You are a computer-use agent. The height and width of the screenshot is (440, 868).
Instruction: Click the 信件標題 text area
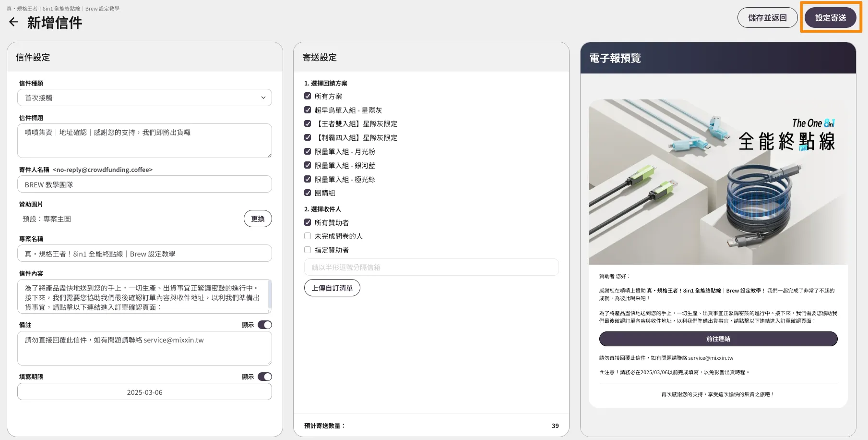[144, 140]
